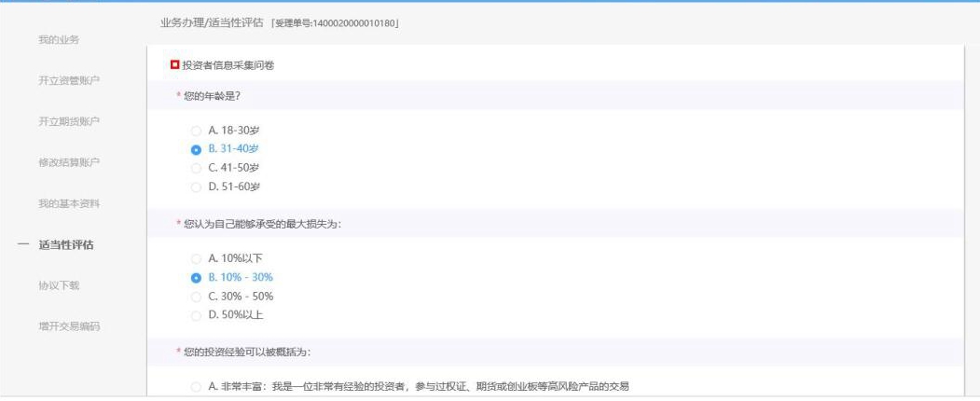Click the red square icon beside 投资者信息采集问卷

174,65
